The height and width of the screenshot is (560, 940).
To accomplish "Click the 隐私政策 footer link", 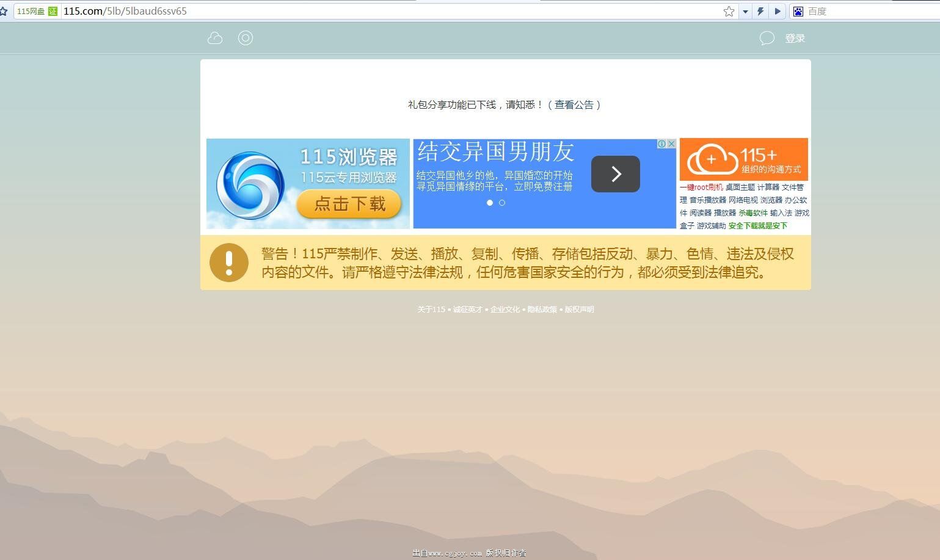I will point(542,310).
